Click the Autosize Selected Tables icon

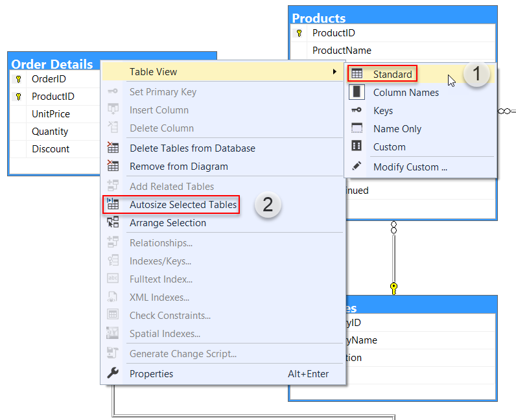coord(113,205)
